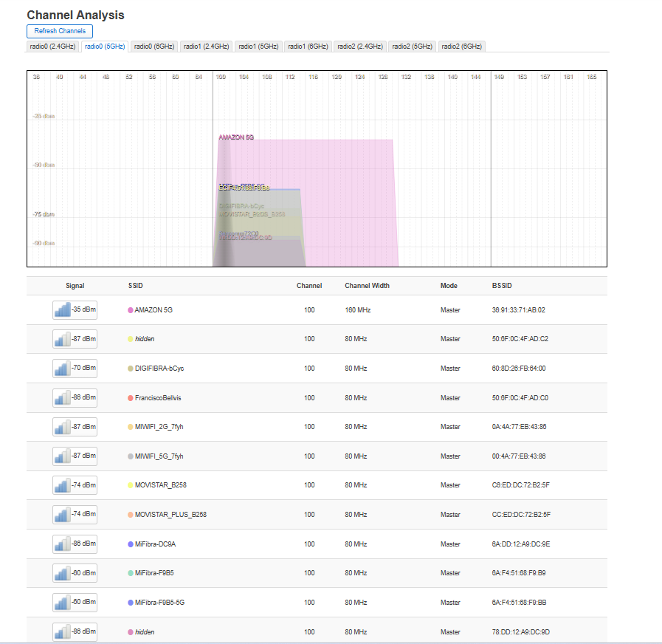
Task: Switch to radio0 (2.4GHz) tab
Action: tap(52, 47)
